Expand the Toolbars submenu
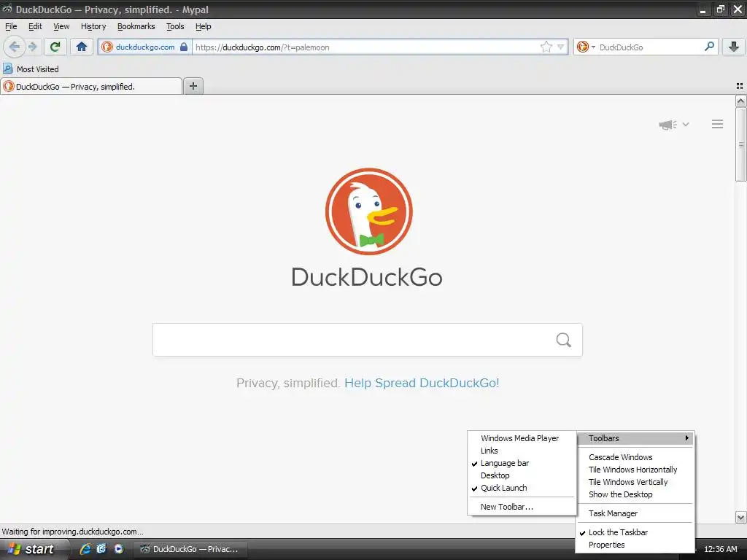 click(635, 438)
